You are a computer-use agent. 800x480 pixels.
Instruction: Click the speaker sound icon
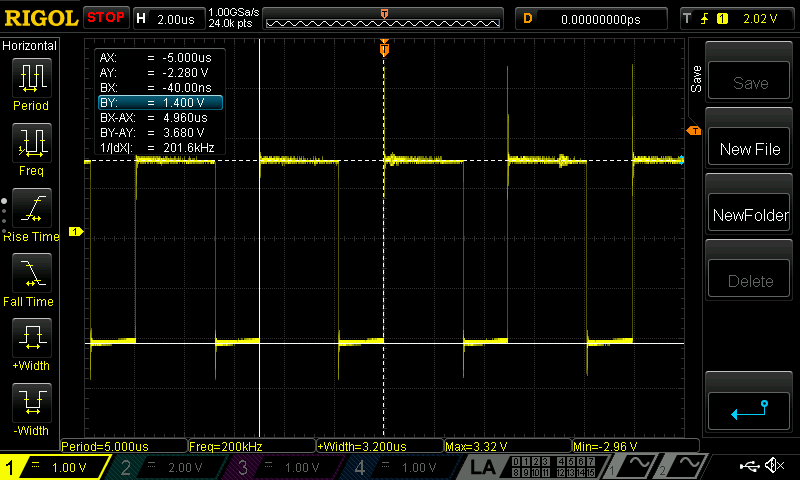click(x=773, y=466)
